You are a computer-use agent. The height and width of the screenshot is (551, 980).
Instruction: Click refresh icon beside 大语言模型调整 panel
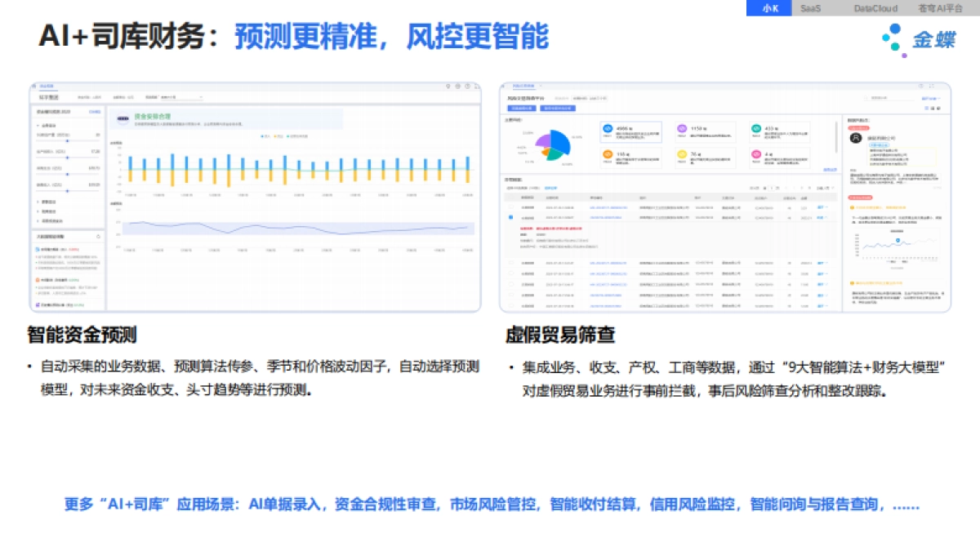pos(98,235)
